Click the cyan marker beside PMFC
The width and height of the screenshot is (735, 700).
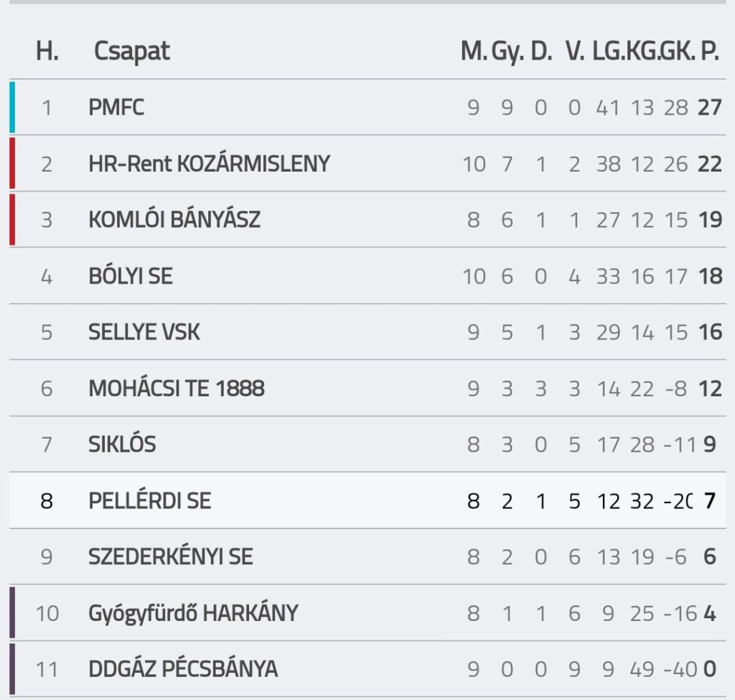pyautogui.click(x=12, y=108)
